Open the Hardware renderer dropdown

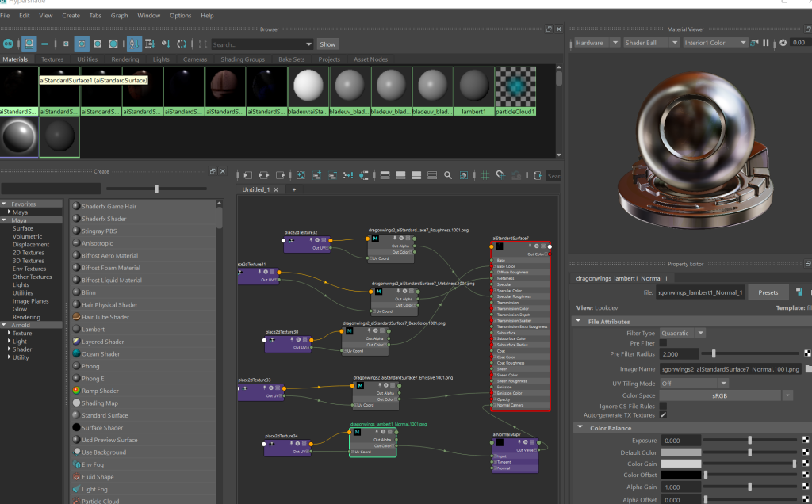pos(597,43)
